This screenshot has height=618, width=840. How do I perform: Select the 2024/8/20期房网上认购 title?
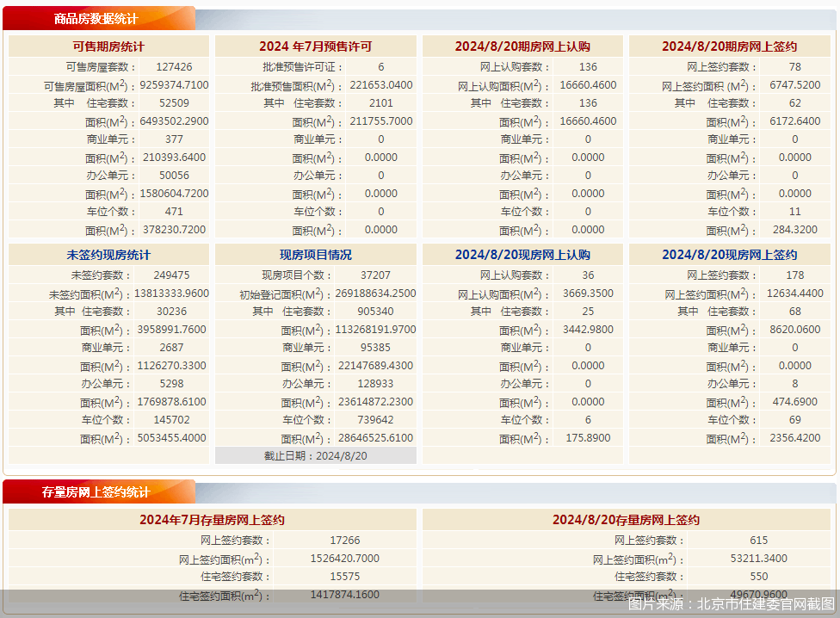[x=522, y=46]
